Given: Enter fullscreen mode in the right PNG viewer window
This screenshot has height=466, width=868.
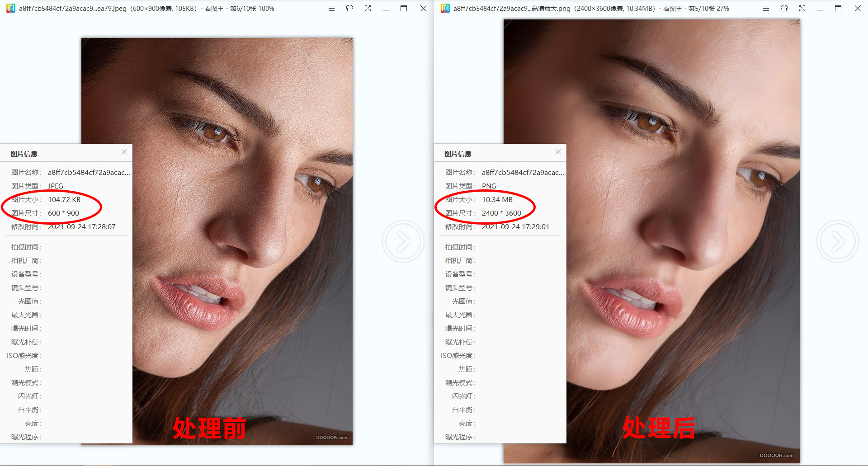Looking at the screenshot, I should coord(802,9).
